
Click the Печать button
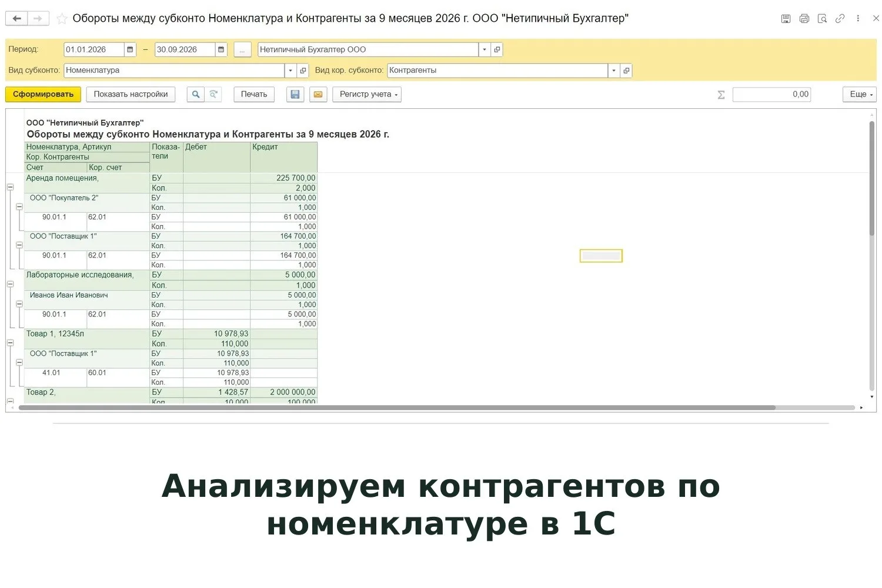(254, 94)
